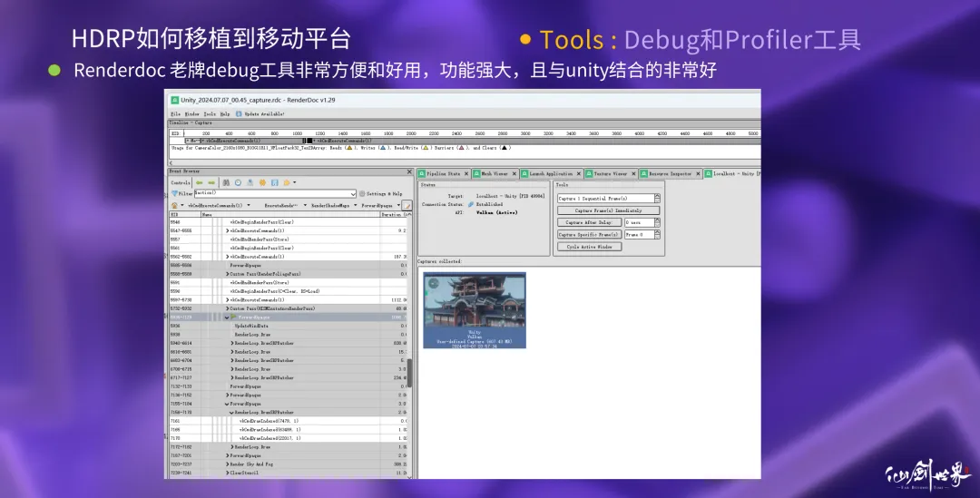980x498 pixels.
Task: Click the filter funnel icon
Action: tap(174, 194)
